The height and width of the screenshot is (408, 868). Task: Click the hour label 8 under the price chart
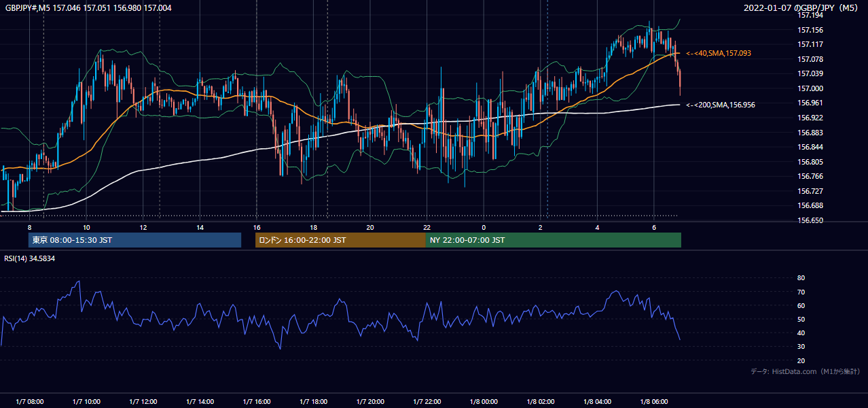29,227
